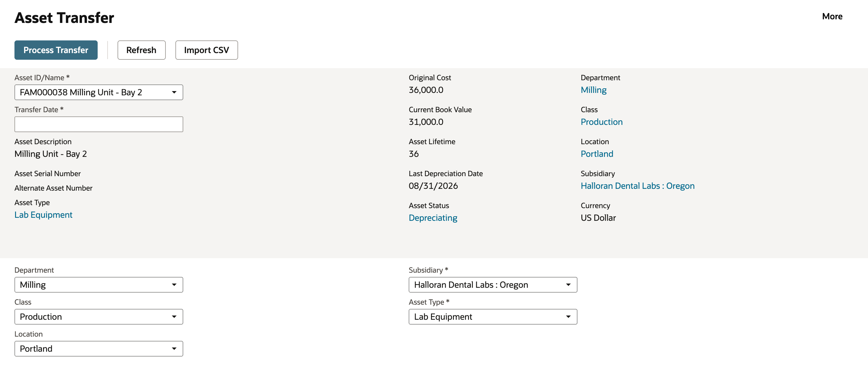Select the Asset Lifetime value 36
The width and height of the screenshot is (868, 368).
click(414, 154)
